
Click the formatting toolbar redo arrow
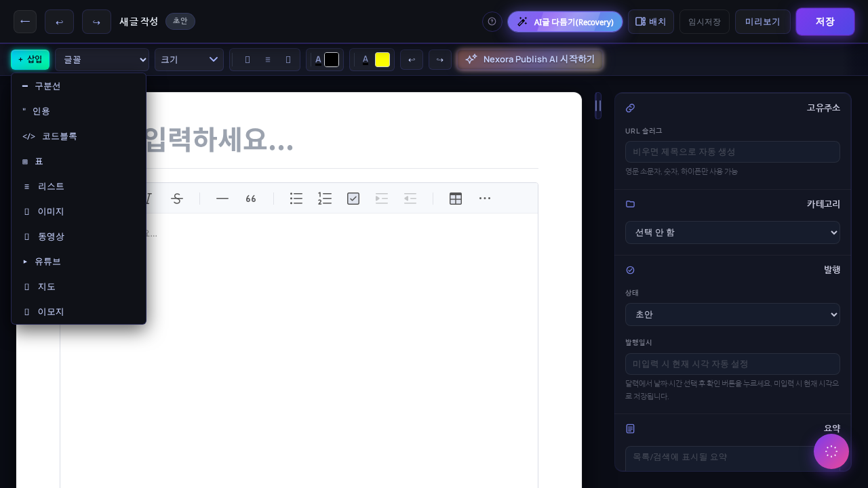440,60
